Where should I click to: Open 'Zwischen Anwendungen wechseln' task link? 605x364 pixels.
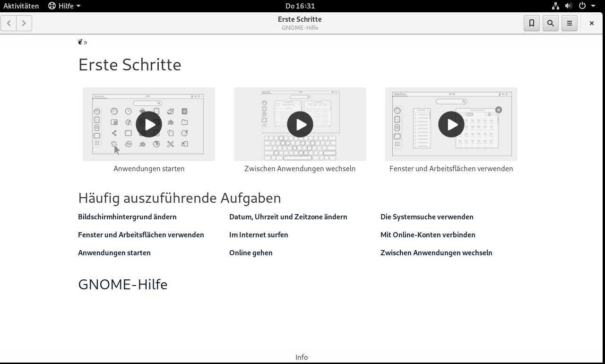tap(436, 253)
